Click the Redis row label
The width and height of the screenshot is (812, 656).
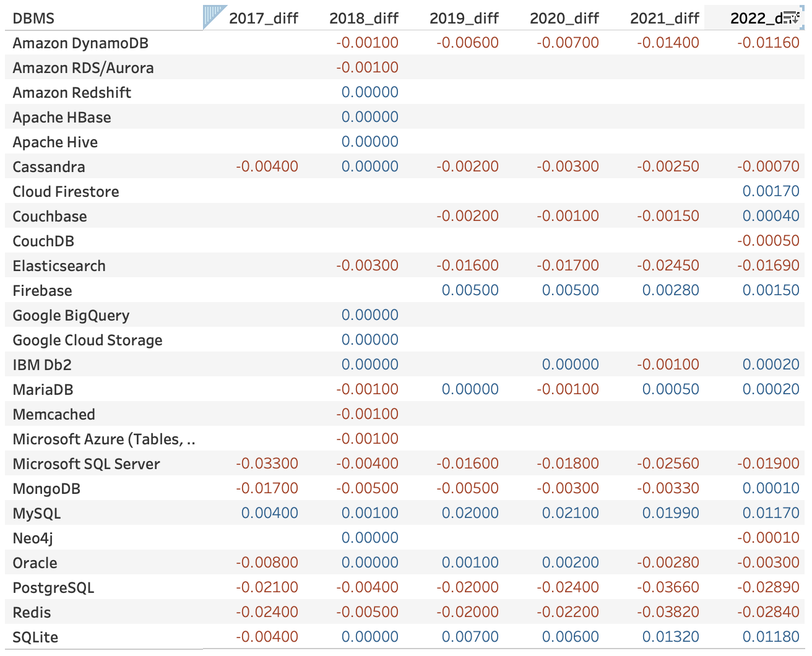pyautogui.click(x=32, y=613)
